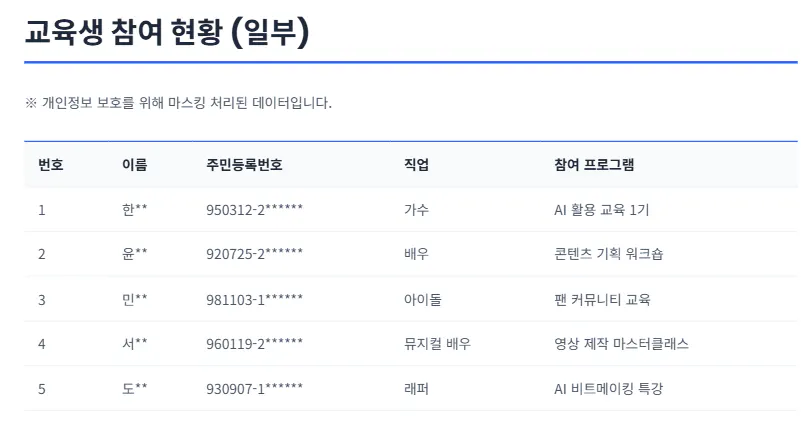Click the program AI 활용 교육 1기
Screen dimensions: 801x442
601,210
